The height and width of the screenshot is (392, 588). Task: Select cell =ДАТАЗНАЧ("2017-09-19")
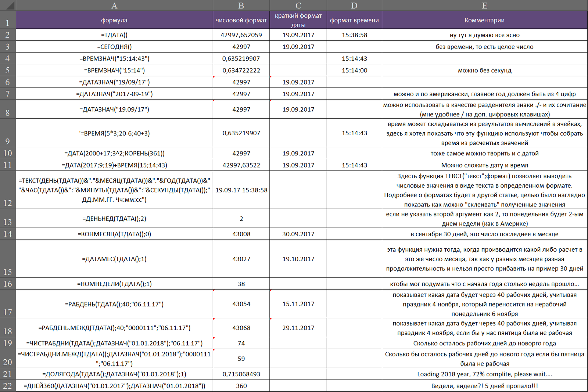[114, 94]
